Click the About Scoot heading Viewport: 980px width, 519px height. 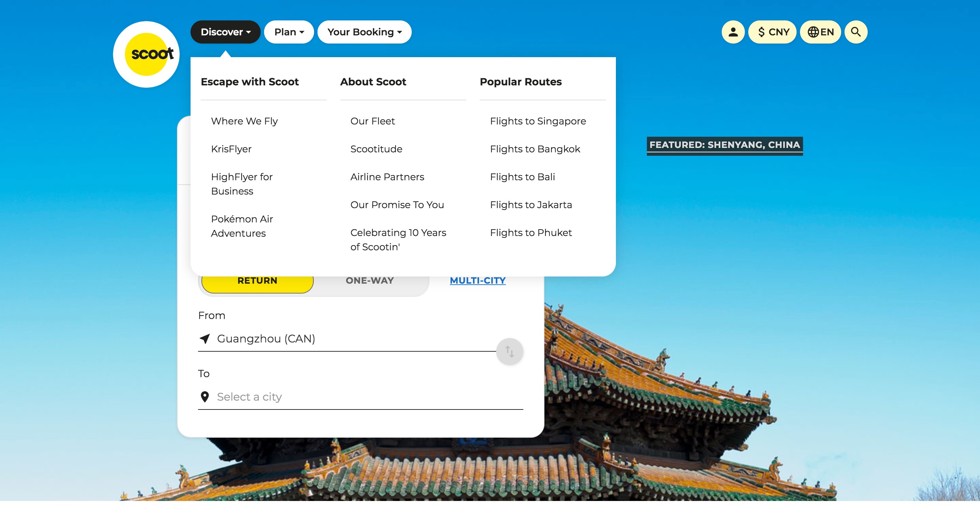tap(373, 82)
